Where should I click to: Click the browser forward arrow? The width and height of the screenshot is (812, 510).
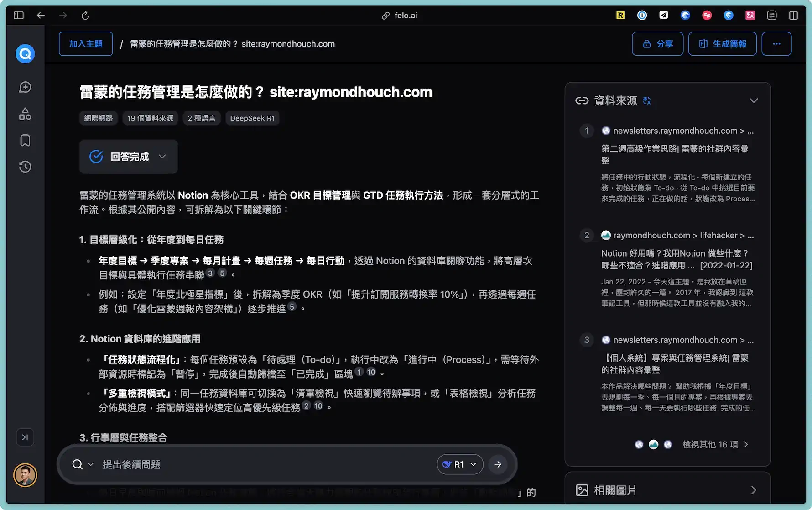point(63,16)
